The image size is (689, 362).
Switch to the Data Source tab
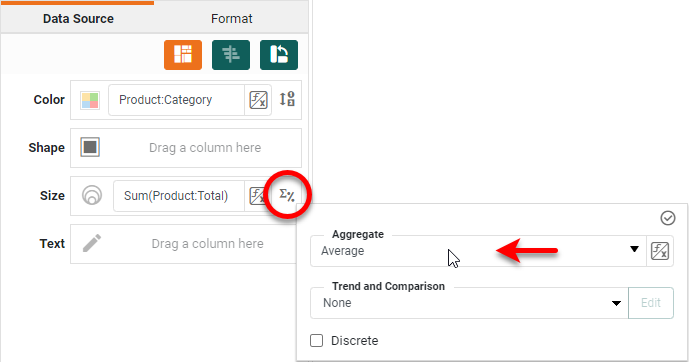tap(78, 19)
